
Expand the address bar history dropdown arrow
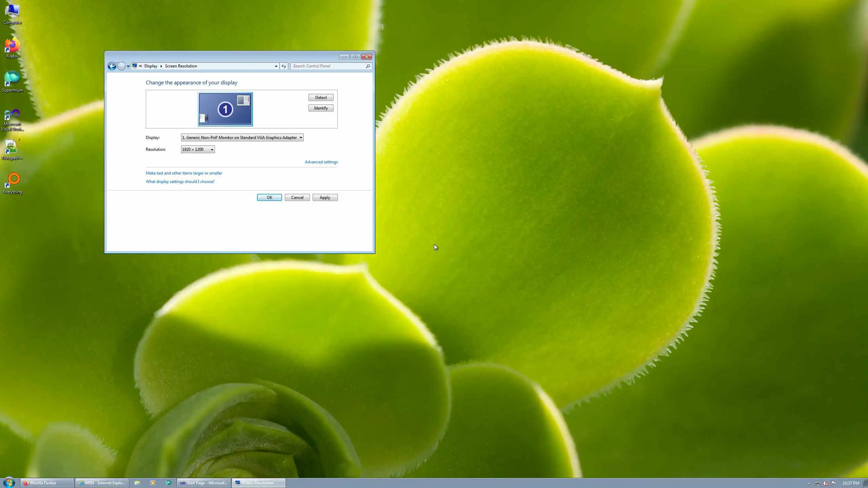point(276,66)
